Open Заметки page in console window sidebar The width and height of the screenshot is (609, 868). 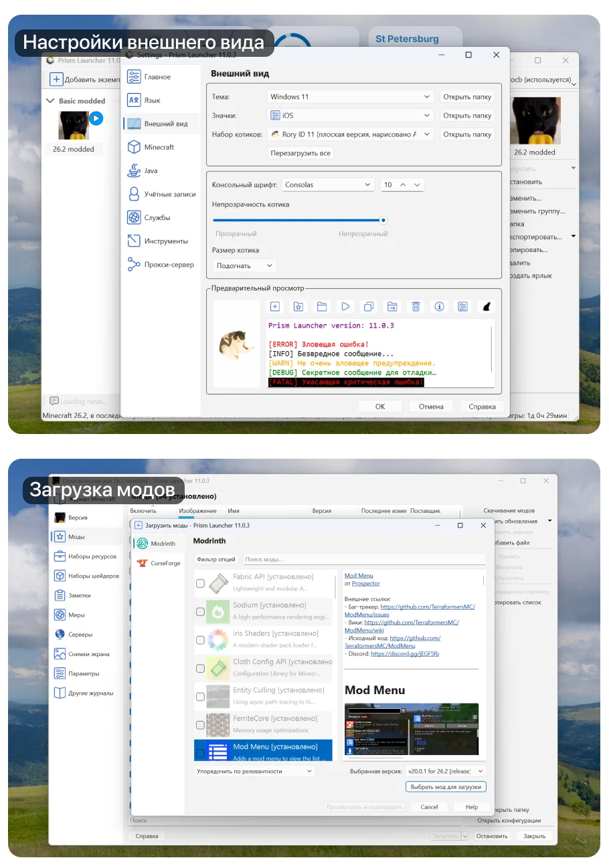87,595
